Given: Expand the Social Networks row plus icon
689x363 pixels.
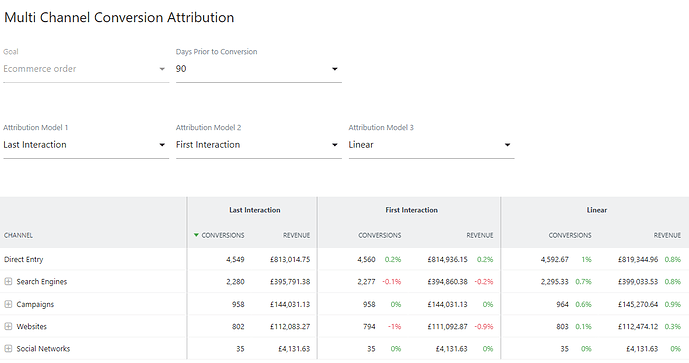Looking at the screenshot, I should click(x=8, y=349).
